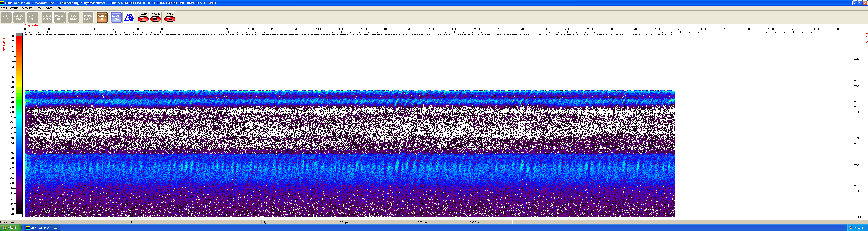Open the Acquire menu
This screenshot has width=868, height=231.
tap(14, 8)
